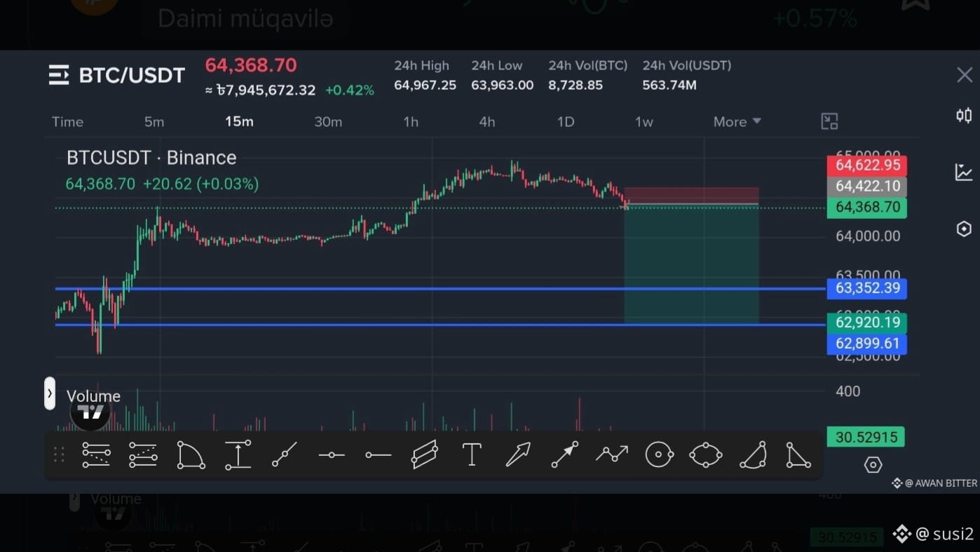Open the BTC/USDT pair selector

point(132,75)
